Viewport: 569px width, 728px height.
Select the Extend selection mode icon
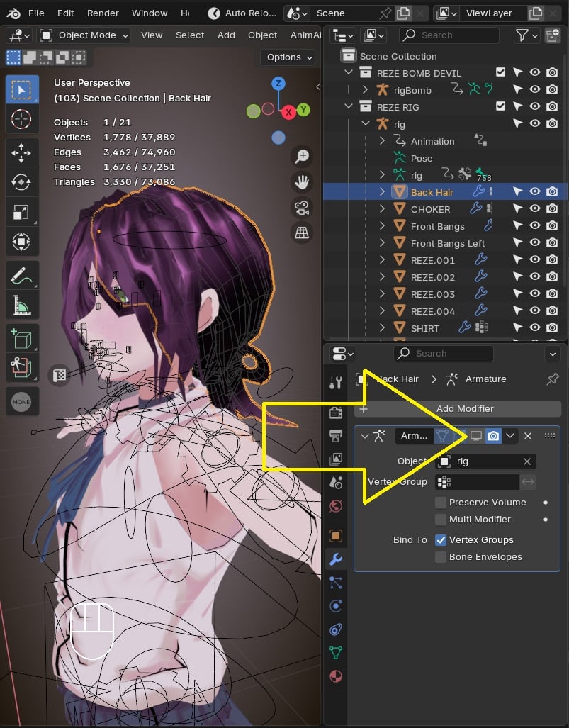[x=30, y=57]
